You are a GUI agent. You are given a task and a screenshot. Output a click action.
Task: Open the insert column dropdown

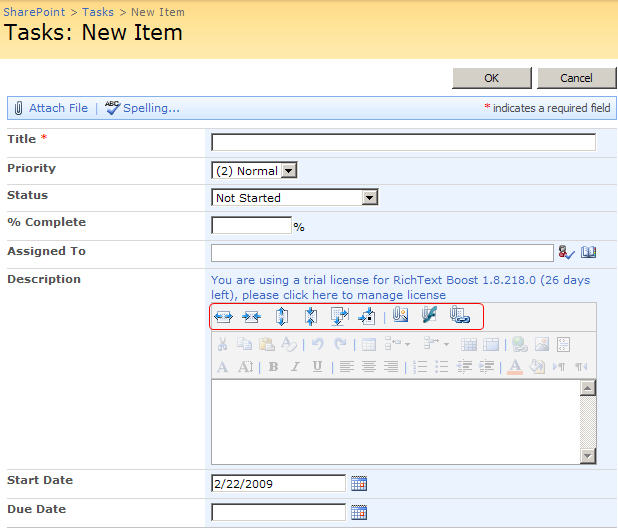(436, 344)
